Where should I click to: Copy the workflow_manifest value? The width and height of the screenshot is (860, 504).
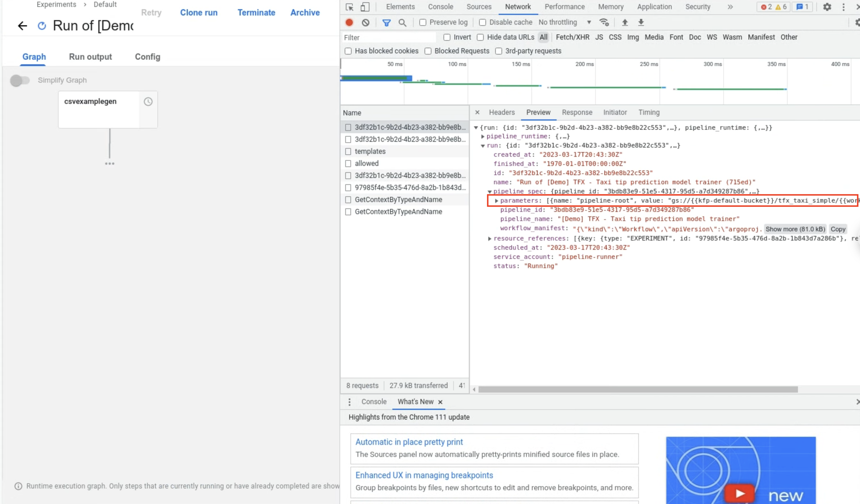[838, 229]
